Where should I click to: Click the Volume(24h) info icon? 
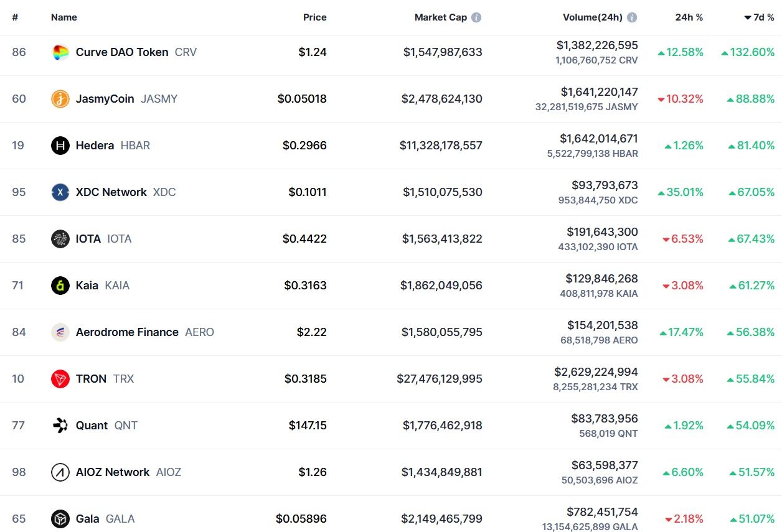[632, 17]
